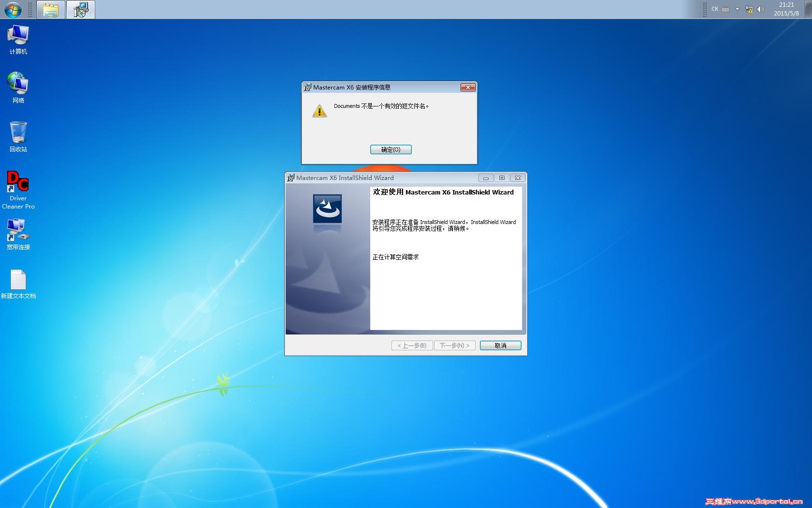Open the network tray icon
Image resolution: width=812 pixels, height=508 pixels.
749,9
